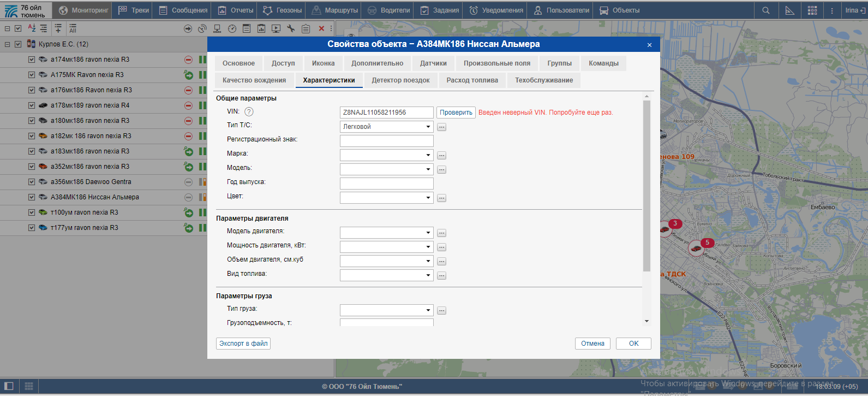Viewport: 868px width, 396px height.
Task: Open the ellipsis editor next to Тип Т/С
Action: [442, 127]
